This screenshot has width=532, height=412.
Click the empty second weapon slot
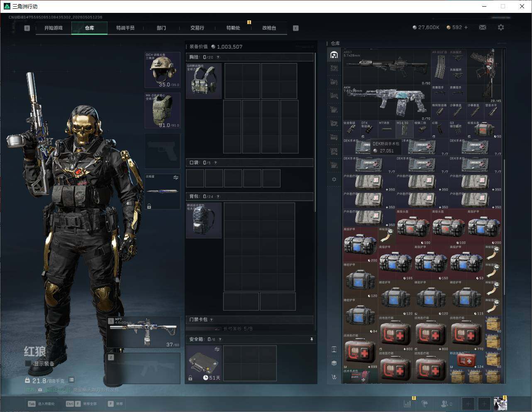click(x=144, y=368)
